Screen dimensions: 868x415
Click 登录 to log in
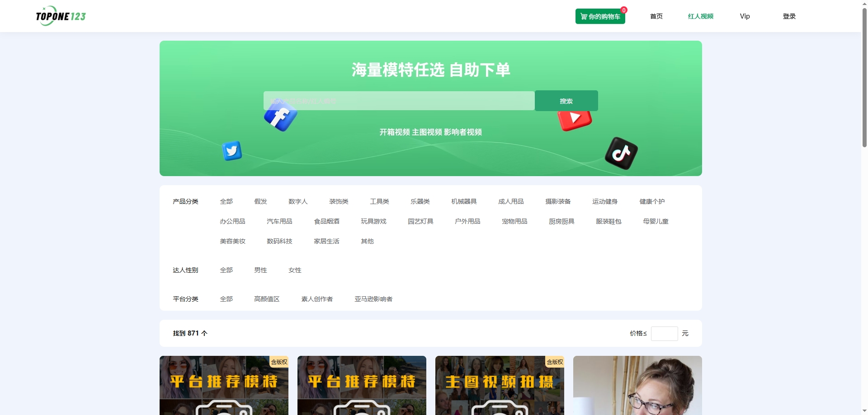[x=789, y=16]
